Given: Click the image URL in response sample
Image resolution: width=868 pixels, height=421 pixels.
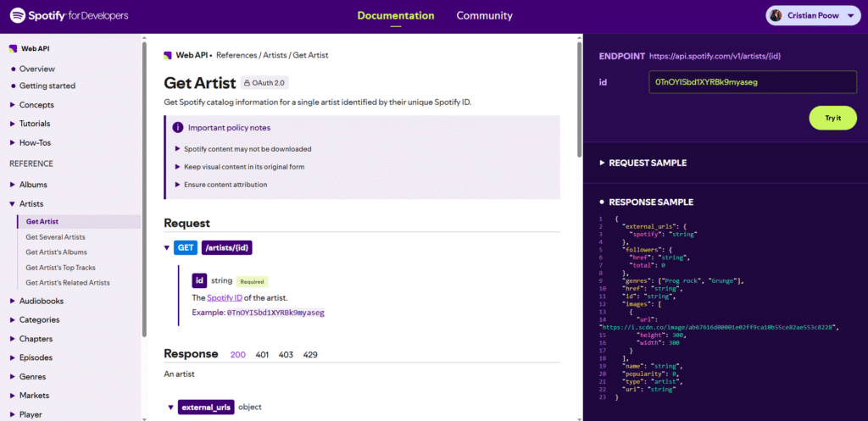Looking at the screenshot, I should click(x=716, y=328).
